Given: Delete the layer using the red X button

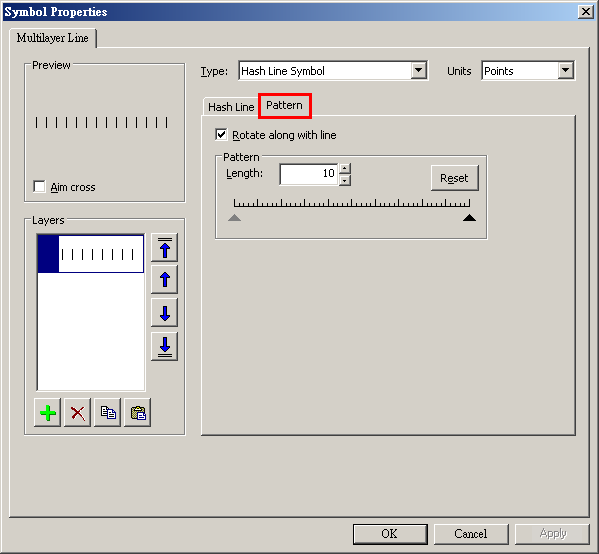Looking at the screenshot, I should pos(78,413).
